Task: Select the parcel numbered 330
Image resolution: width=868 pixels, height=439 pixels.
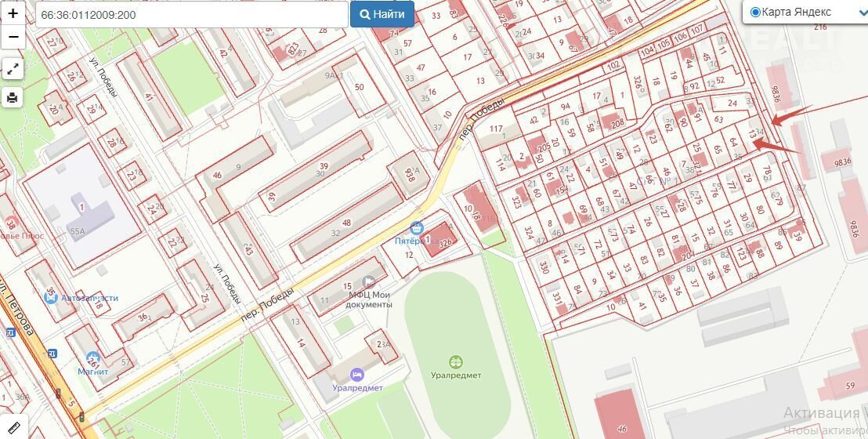Action: 543,267
